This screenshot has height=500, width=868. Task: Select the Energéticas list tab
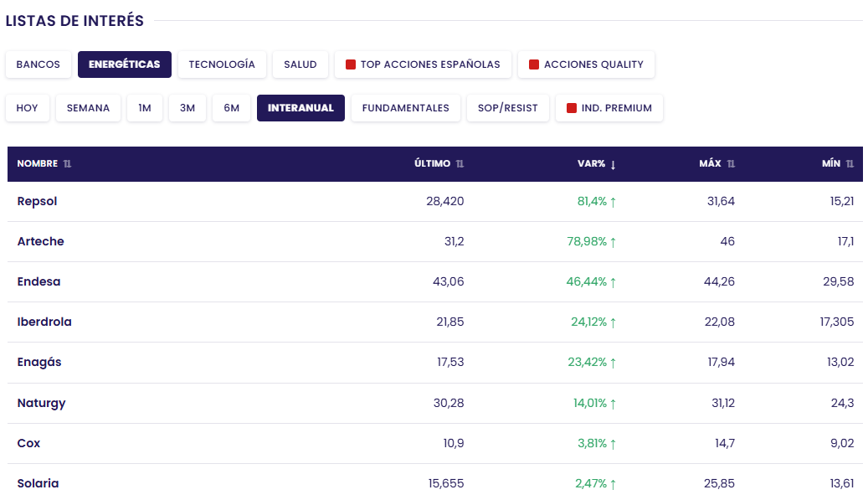tap(125, 64)
